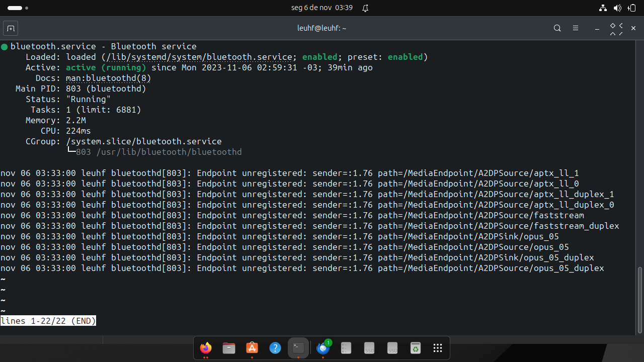Open Ubuntu Software store in dock
Viewport: 644px width, 362px height.
(x=252, y=348)
